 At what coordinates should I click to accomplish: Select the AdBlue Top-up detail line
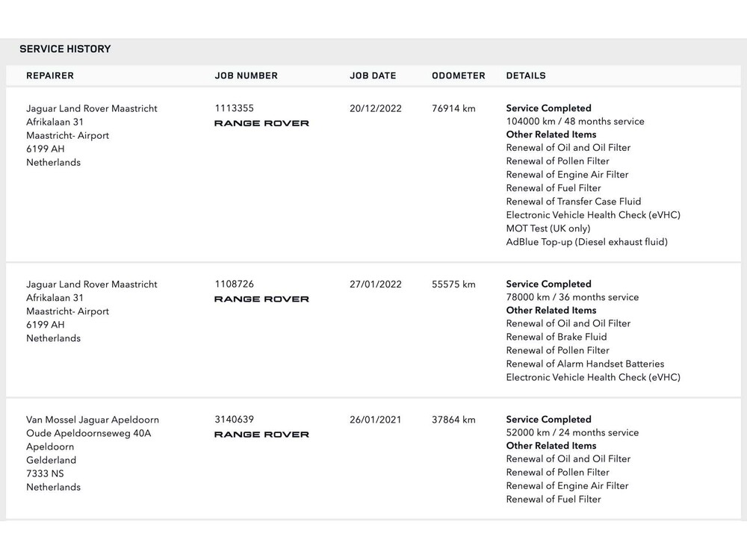coord(587,242)
